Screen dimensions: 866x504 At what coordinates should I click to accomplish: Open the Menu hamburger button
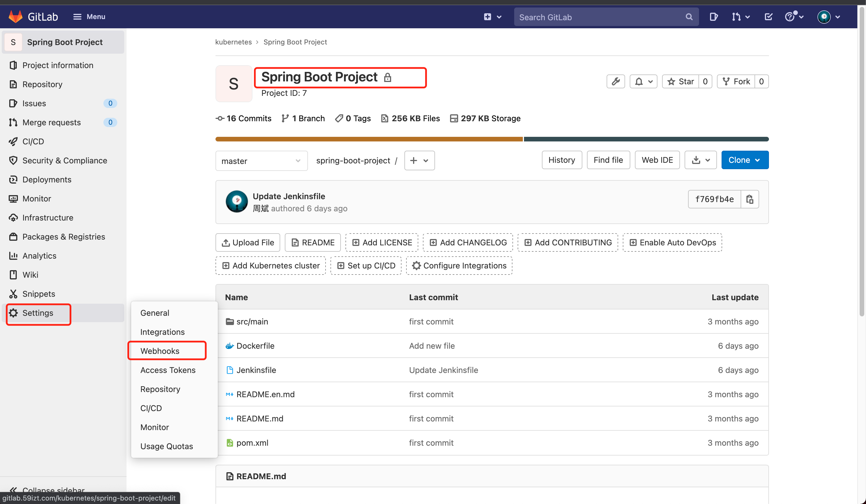tap(89, 16)
